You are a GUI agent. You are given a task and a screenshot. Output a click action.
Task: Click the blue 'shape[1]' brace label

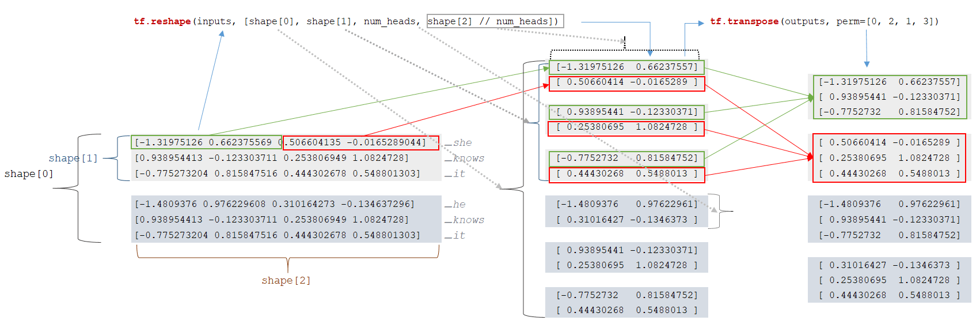pyautogui.click(x=73, y=158)
